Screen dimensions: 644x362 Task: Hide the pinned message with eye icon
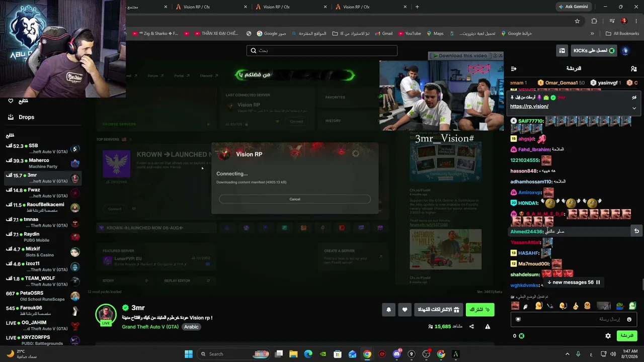pos(634,98)
